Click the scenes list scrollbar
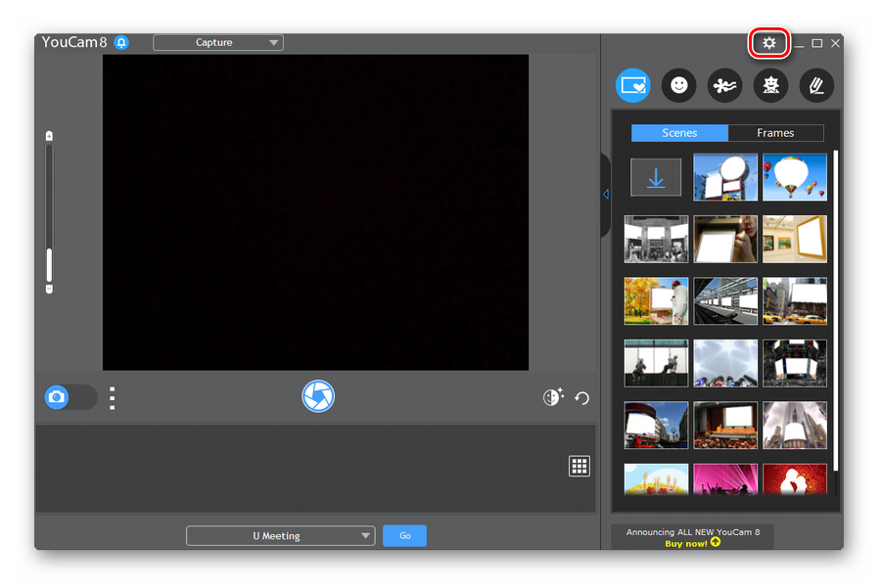Image resolution: width=881 pixels, height=588 pixels. pos(836,310)
